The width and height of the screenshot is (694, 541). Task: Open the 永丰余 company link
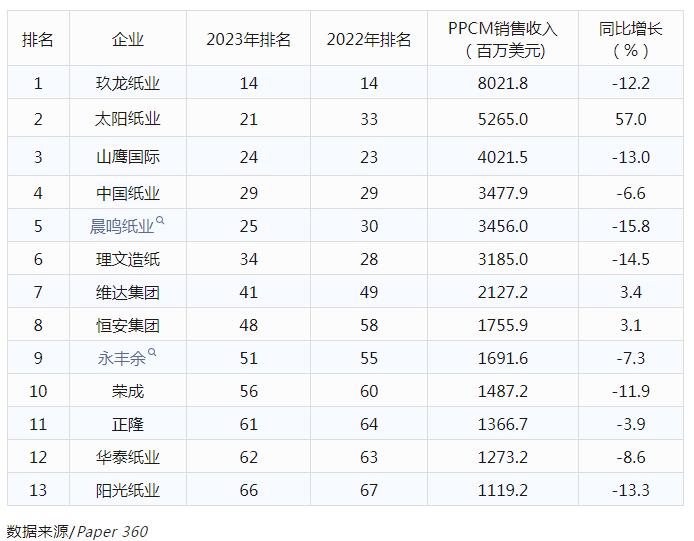[x=121, y=358]
